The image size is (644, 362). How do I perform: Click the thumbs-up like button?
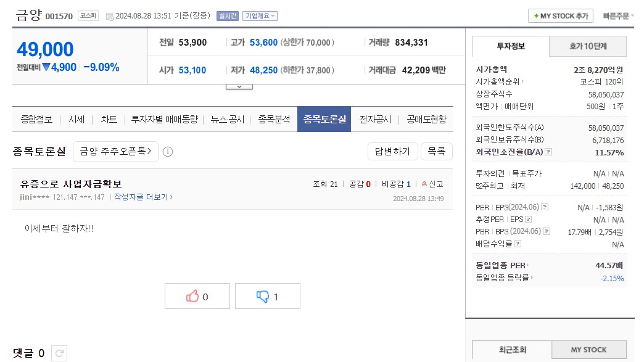(197, 297)
